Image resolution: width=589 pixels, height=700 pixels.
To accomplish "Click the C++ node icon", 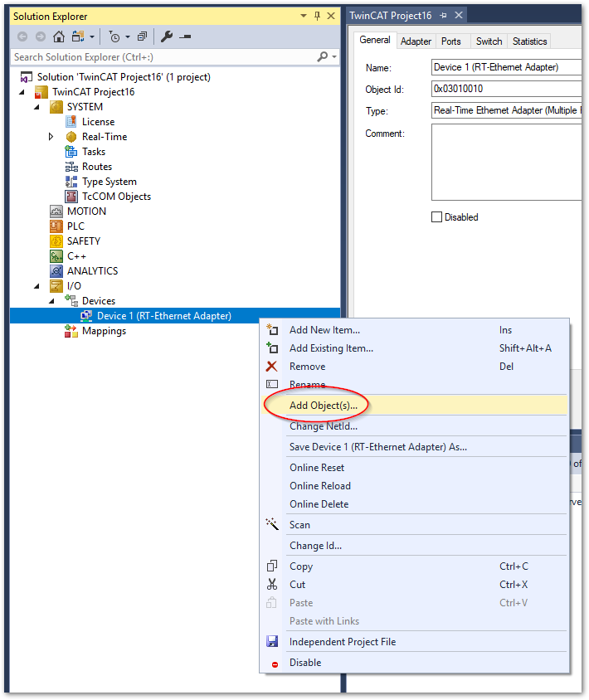I will (56, 255).
